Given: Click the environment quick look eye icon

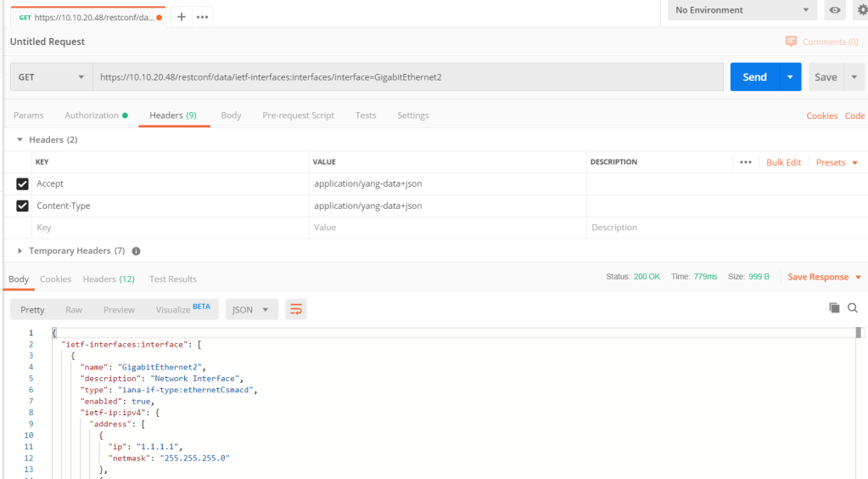Looking at the screenshot, I should pyautogui.click(x=836, y=10).
